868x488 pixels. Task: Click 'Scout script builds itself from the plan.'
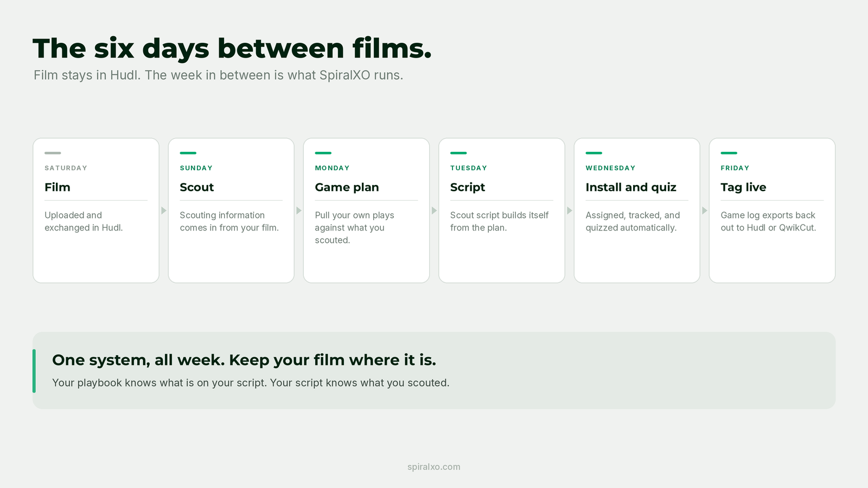(499, 221)
